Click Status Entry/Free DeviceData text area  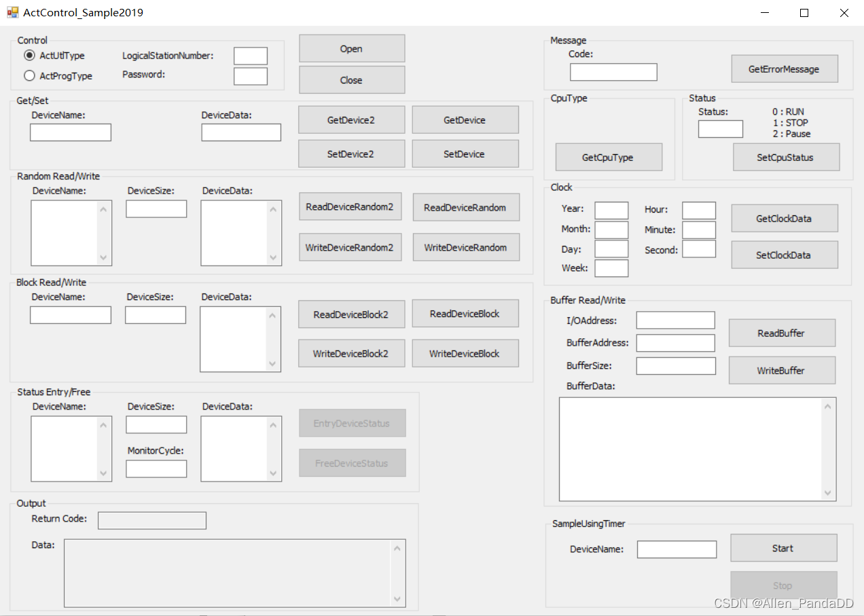pyautogui.click(x=241, y=449)
